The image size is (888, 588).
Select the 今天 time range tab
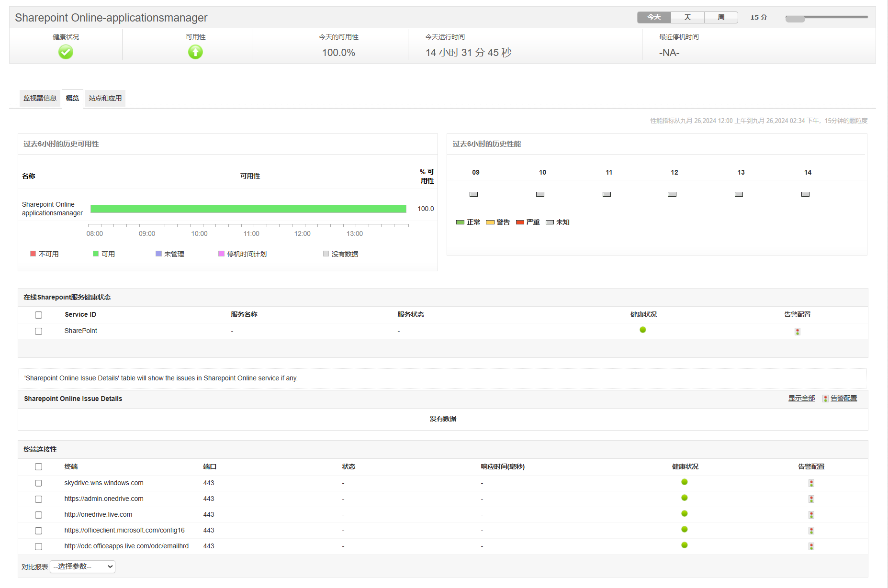pyautogui.click(x=654, y=17)
